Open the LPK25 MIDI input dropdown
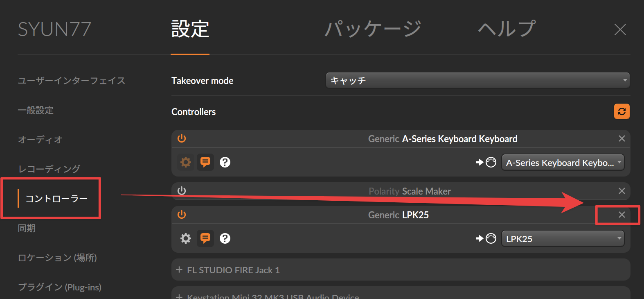 [563, 239]
